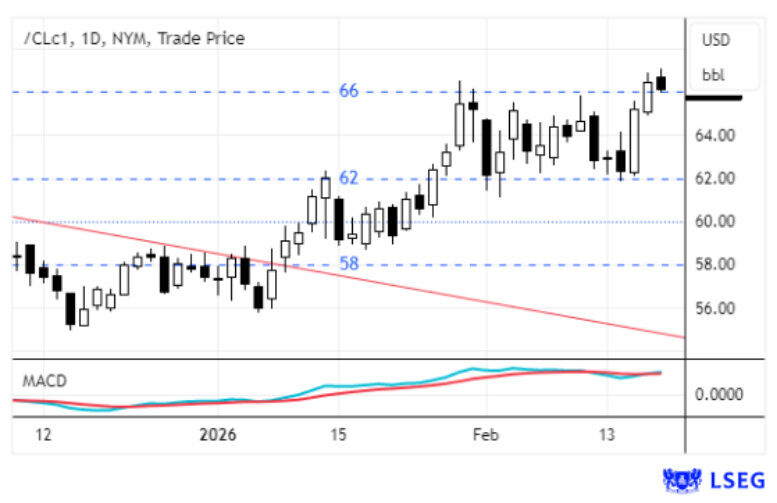The height and width of the screenshot is (503, 777).
Task: Click the blue 62 level label
Action: pyautogui.click(x=348, y=178)
